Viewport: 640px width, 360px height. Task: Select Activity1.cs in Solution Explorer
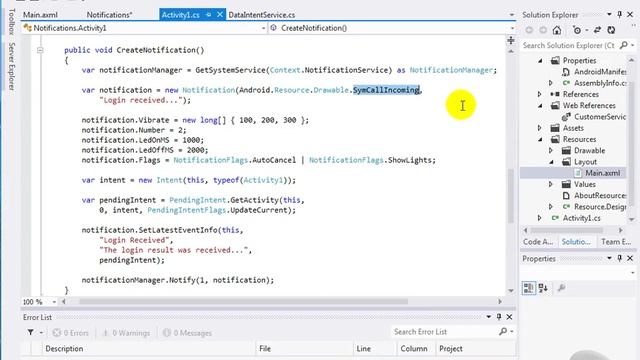pos(582,218)
